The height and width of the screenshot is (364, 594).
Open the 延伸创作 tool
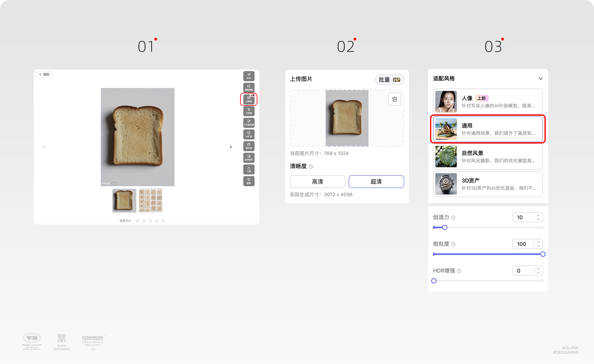point(249,158)
